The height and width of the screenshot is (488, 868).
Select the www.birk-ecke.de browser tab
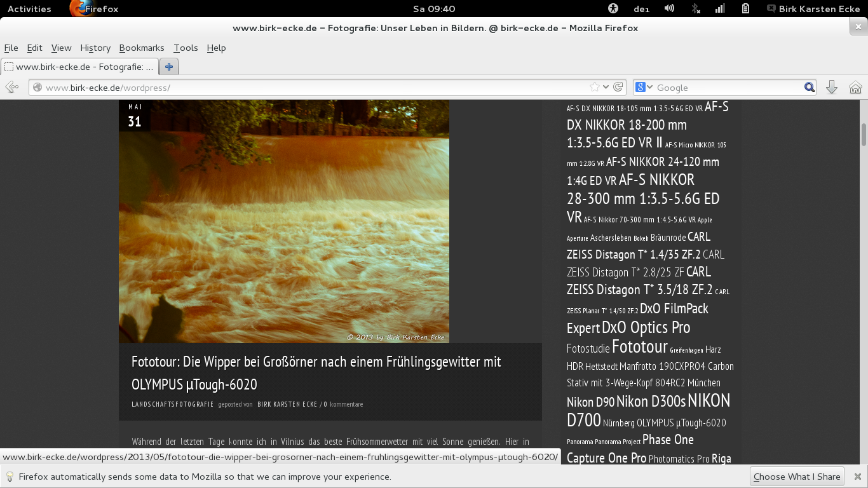(x=79, y=66)
